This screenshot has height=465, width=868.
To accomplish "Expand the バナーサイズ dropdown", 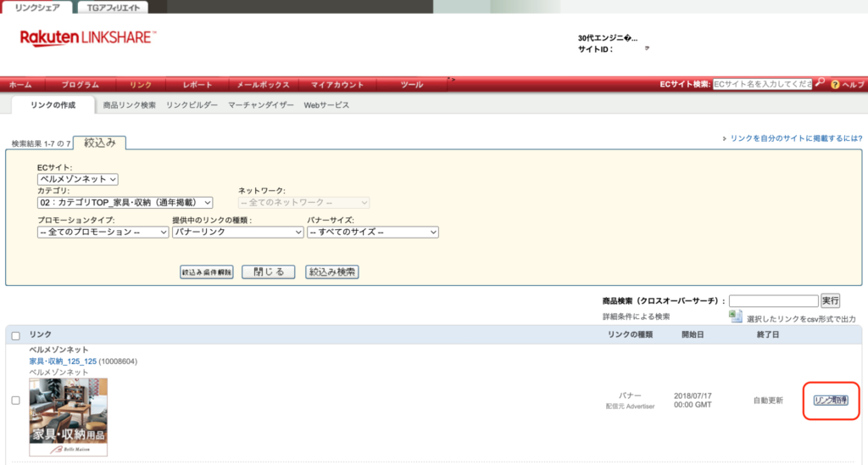I will pos(372,232).
